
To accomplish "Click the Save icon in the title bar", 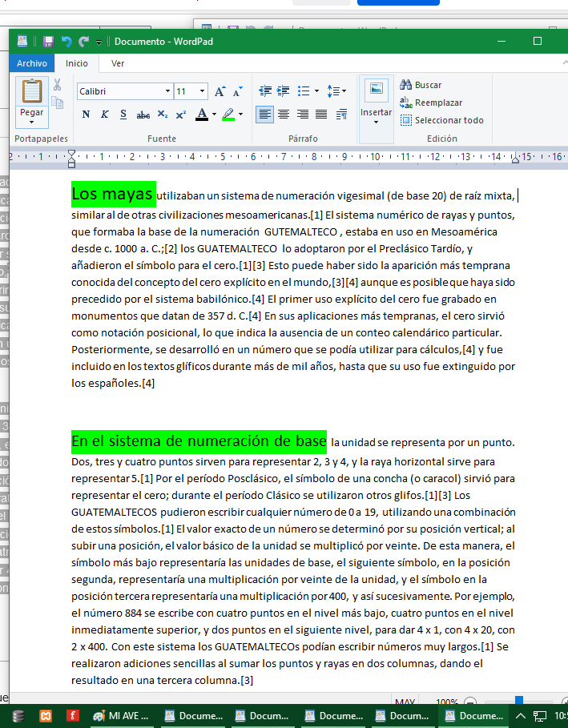I will tap(48, 42).
